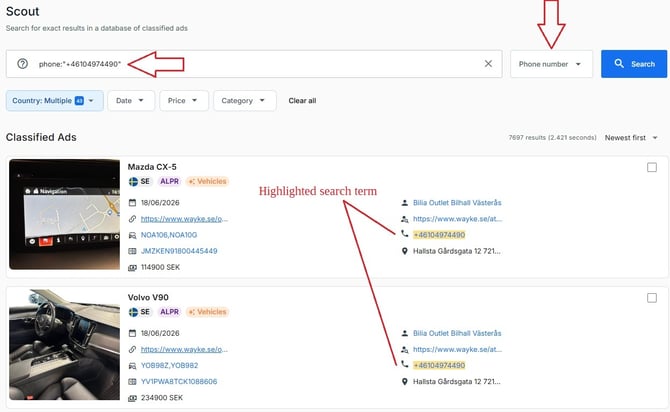
Task: Clear the search query with the X icon
Action: pos(488,64)
